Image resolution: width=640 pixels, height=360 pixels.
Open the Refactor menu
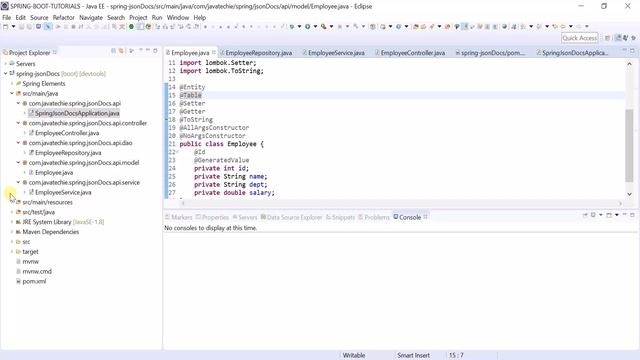(64, 18)
